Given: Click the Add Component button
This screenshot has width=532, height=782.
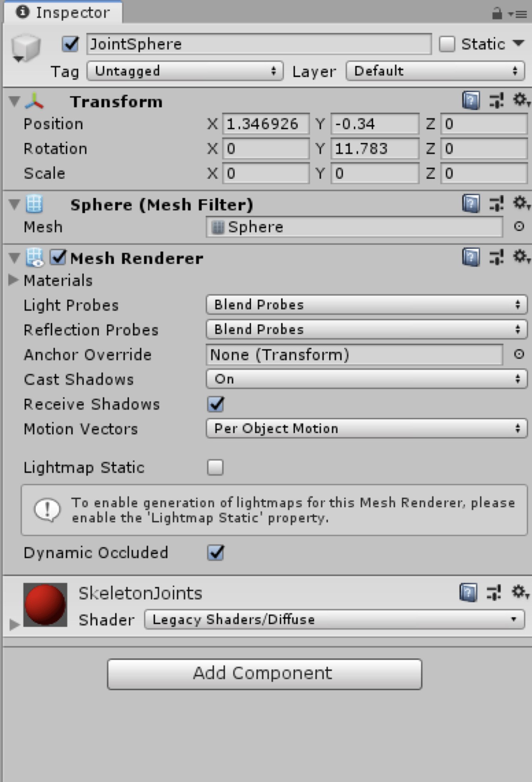Looking at the screenshot, I should 264,674.
